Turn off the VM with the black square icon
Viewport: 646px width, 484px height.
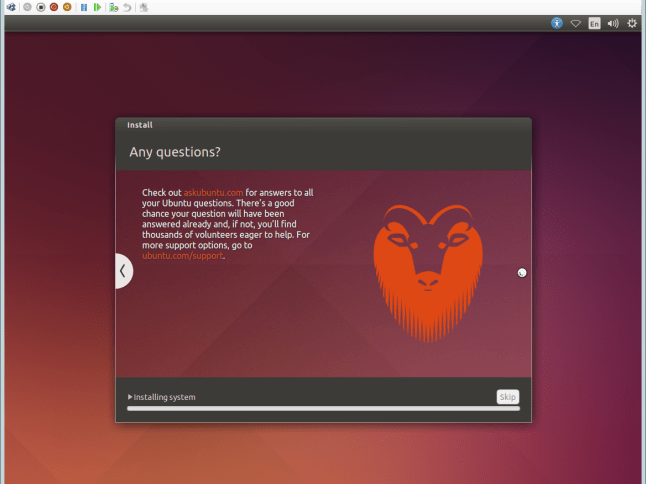[x=40, y=7]
